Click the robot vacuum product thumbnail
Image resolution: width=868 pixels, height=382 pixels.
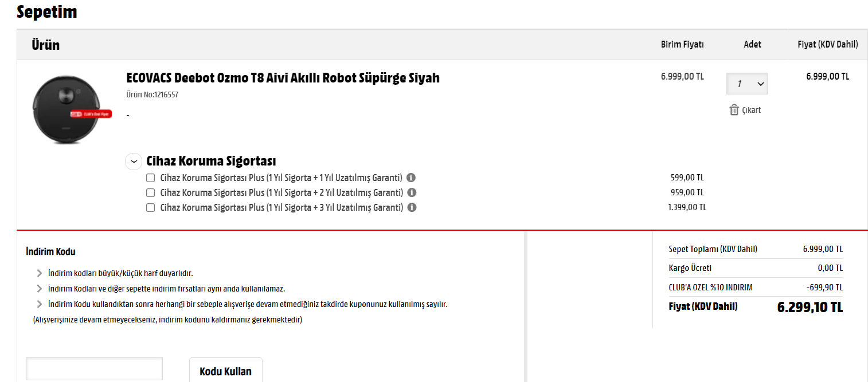(x=71, y=109)
